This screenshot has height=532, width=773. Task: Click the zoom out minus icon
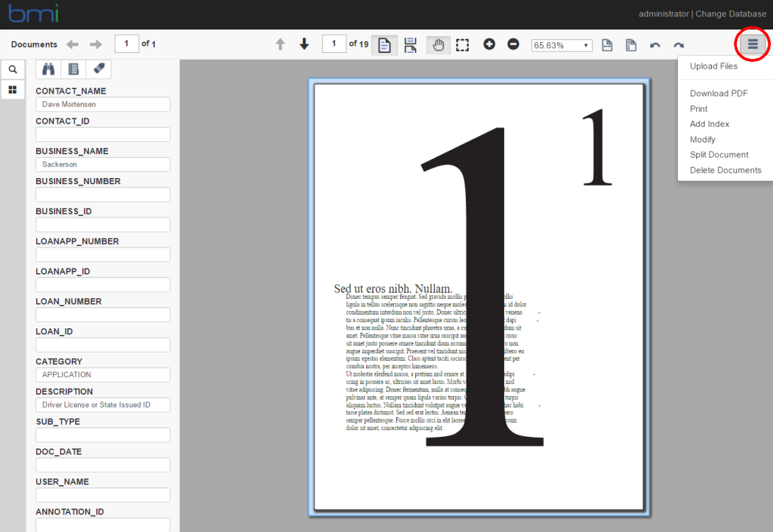(513, 45)
